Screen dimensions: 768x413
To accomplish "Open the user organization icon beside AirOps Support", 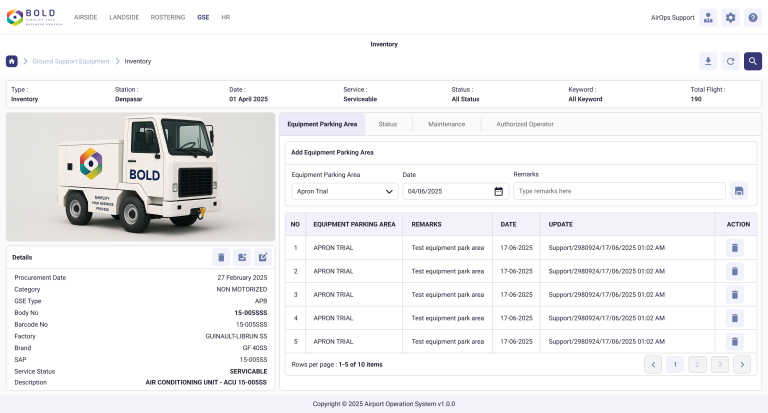I will [708, 18].
